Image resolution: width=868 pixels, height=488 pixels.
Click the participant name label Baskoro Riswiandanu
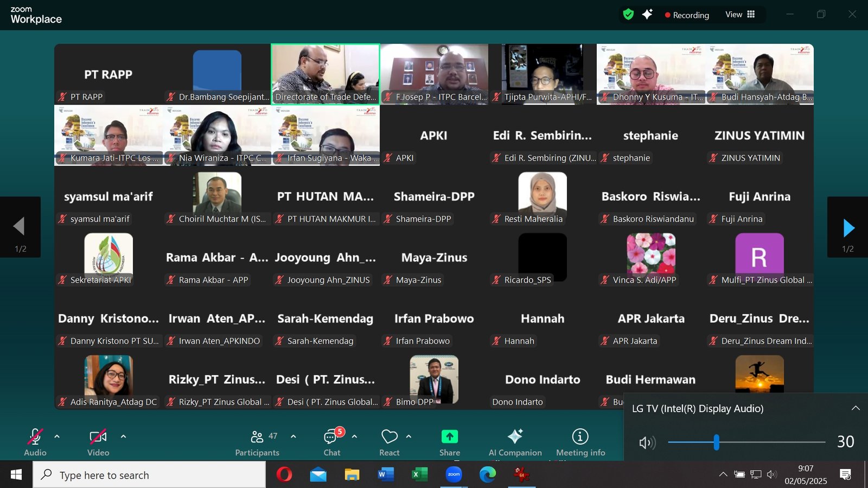(x=653, y=219)
